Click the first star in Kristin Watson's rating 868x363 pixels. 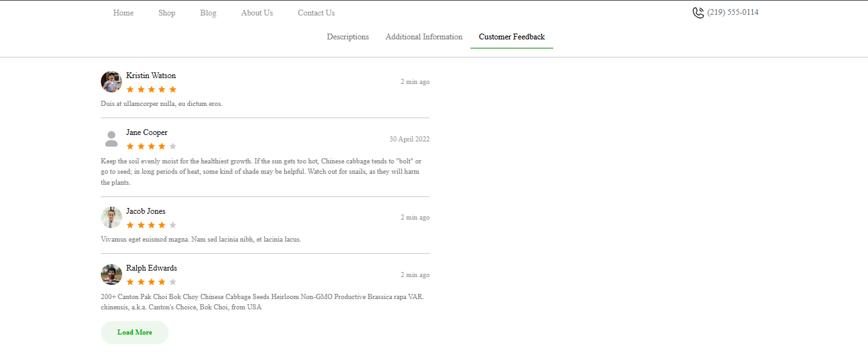tap(131, 90)
